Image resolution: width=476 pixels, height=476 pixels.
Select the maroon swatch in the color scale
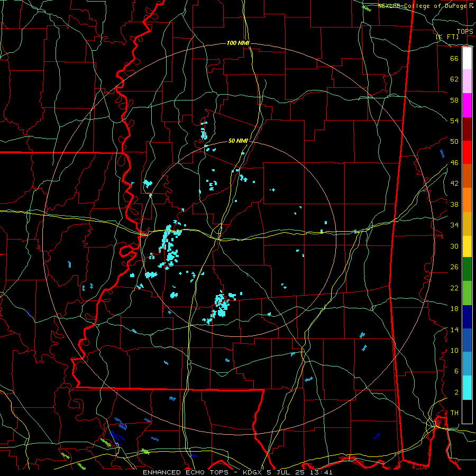467,129
